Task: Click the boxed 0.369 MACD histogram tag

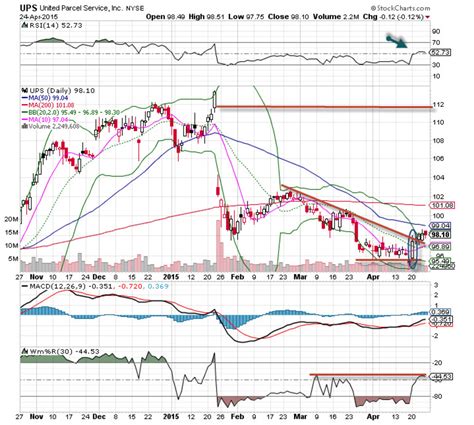Action: coord(441,312)
